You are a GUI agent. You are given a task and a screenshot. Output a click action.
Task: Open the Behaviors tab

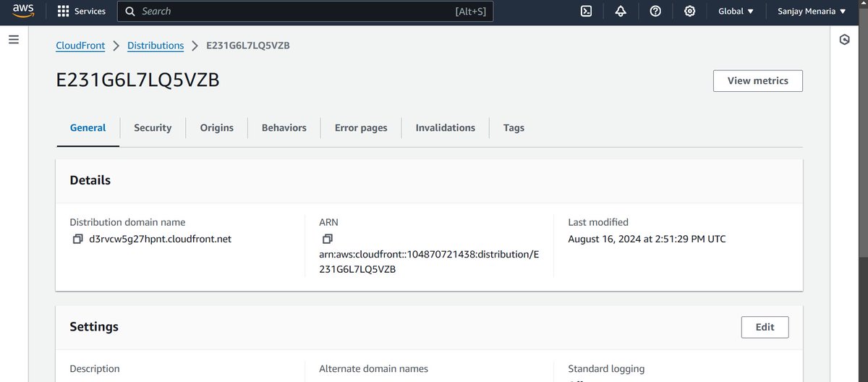pos(284,128)
